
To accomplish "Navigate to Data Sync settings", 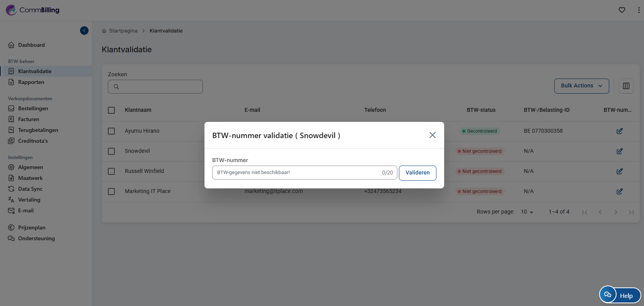I will 30,189.
